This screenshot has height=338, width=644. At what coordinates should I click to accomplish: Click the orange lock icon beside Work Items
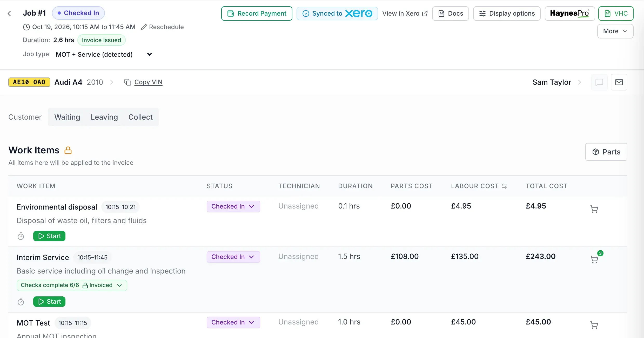(x=68, y=150)
